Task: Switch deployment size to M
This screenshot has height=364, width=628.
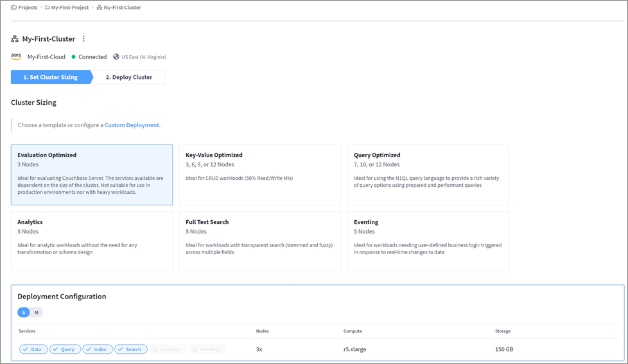Action: (37, 313)
